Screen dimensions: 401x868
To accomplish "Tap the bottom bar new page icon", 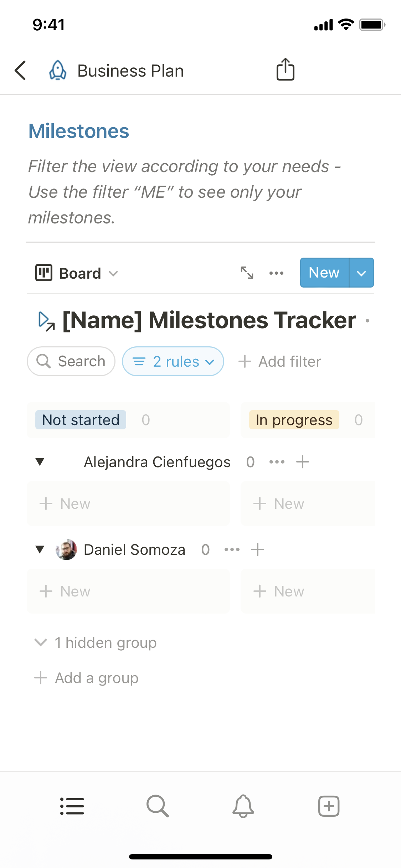I will [329, 806].
